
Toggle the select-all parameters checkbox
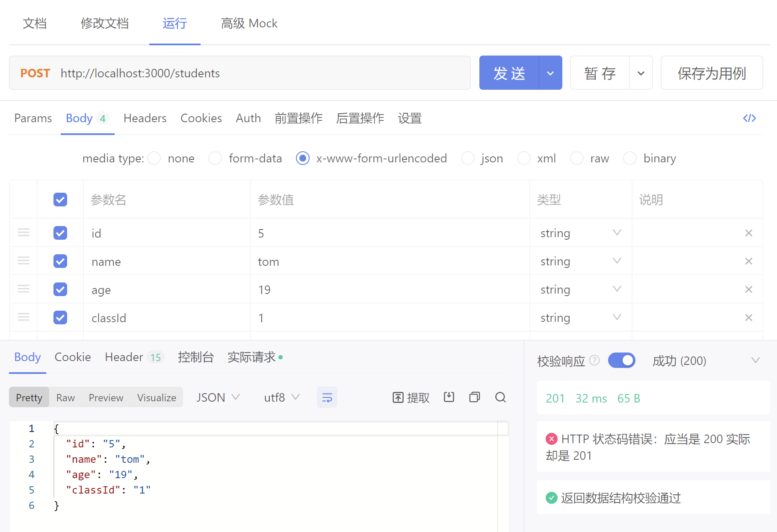(x=60, y=200)
